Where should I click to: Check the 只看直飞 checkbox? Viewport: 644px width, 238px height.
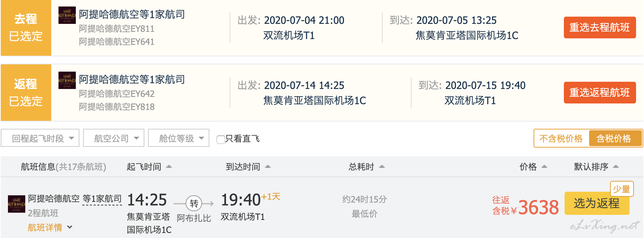coord(221,139)
